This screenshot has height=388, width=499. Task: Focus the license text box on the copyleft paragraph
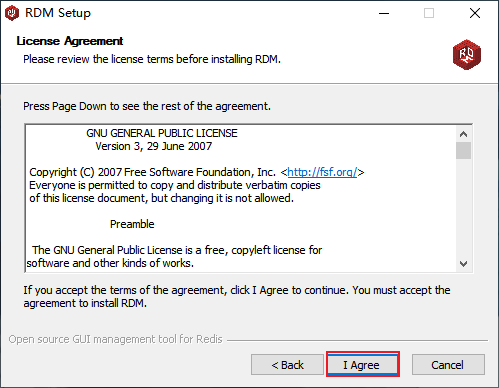[x=175, y=257]
